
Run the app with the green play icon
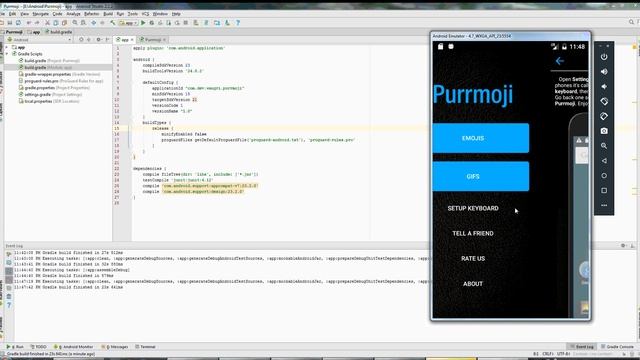(x=143, y=23)
